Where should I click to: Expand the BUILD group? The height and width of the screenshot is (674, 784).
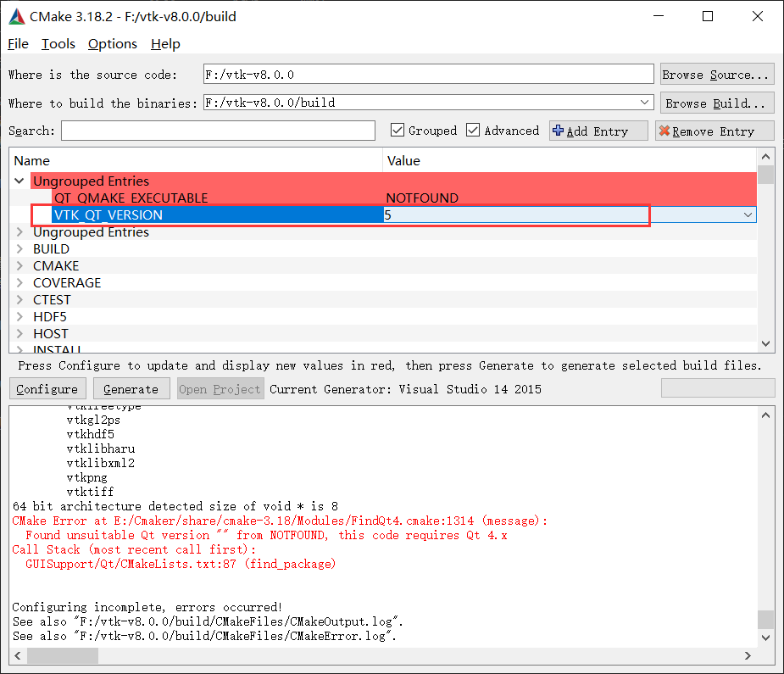coord(19,249)
